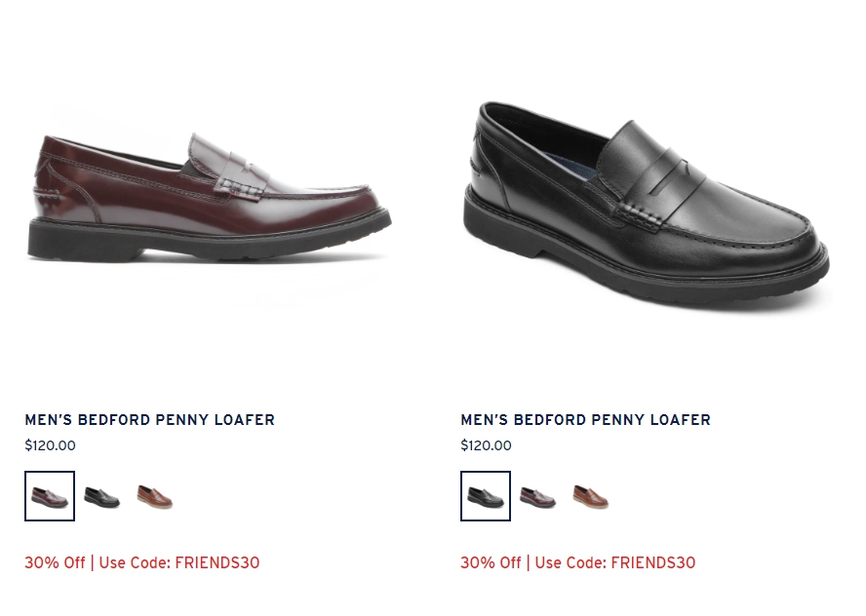866x616 pixels.
Task: Open right Men's Bedford Penny Loafer title link
Action: point(585,420)
